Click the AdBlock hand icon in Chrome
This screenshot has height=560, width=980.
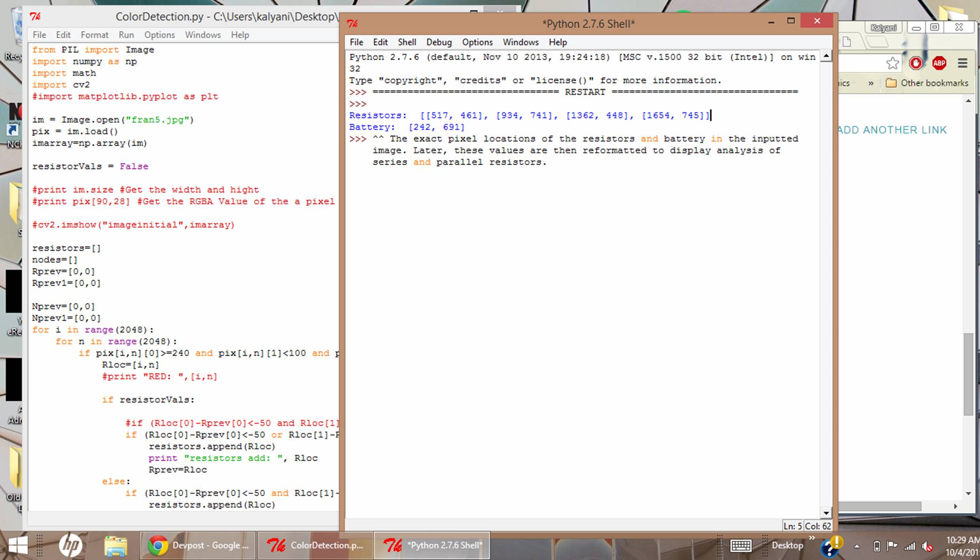(x=916, y=63)
